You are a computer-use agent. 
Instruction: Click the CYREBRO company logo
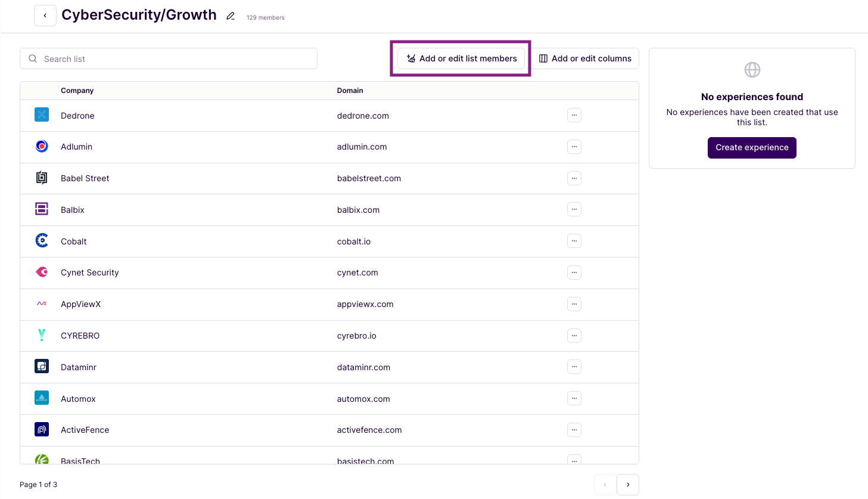coord(42,335)
